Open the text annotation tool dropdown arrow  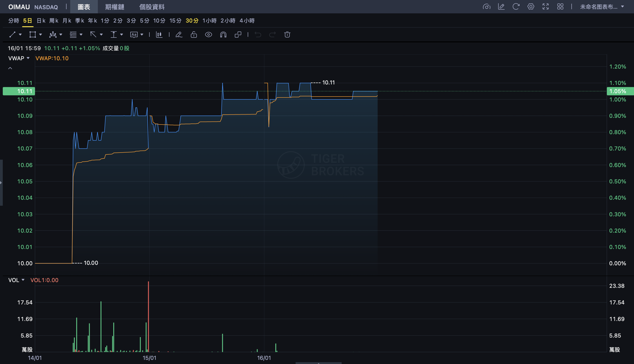(142, 35)
